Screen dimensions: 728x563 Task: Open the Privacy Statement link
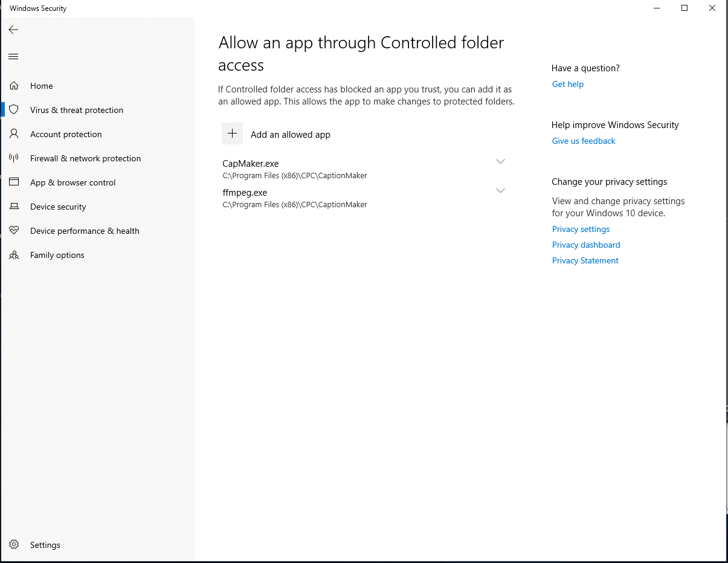585,260
